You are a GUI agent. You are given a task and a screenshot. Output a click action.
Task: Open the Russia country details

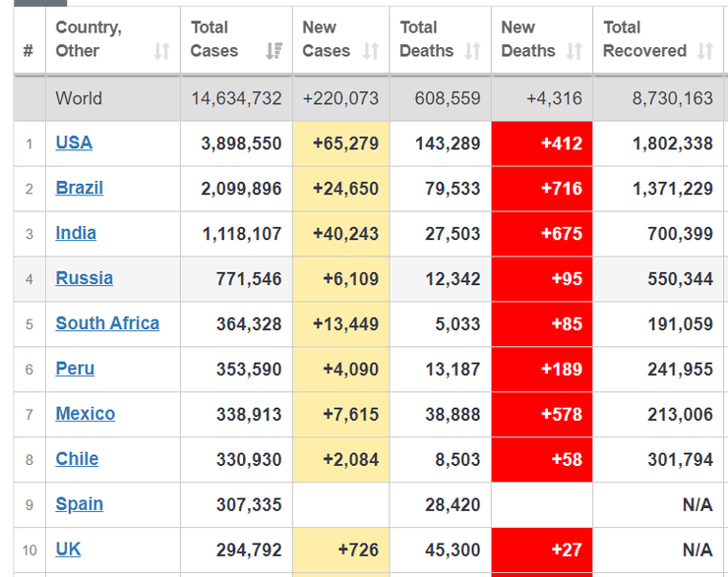pos(84,278)
